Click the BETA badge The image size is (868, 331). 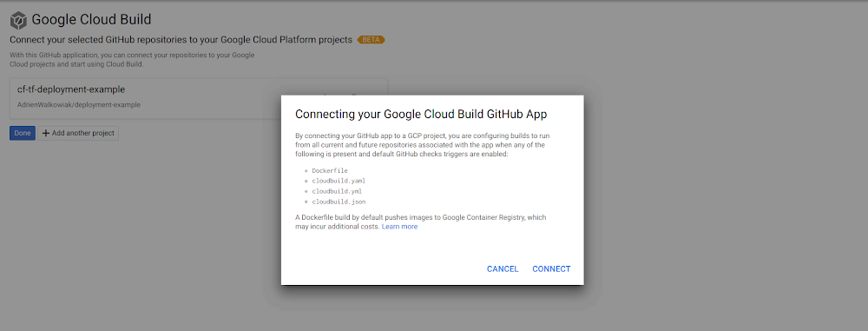coord(371,40)
